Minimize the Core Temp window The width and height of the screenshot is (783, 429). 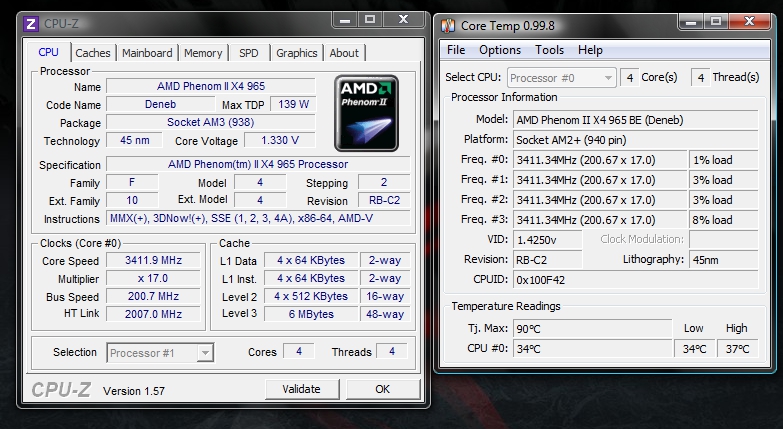tap(691, 21)
